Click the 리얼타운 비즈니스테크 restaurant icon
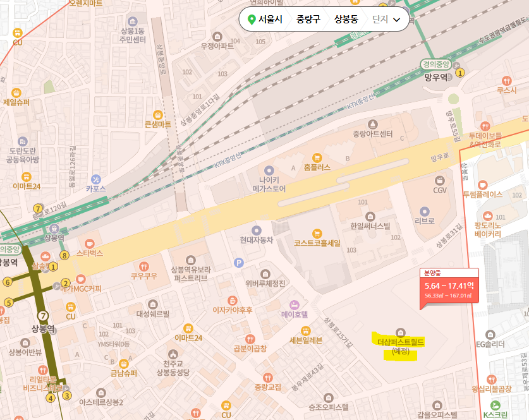The image size is (529, 420). 42,370
